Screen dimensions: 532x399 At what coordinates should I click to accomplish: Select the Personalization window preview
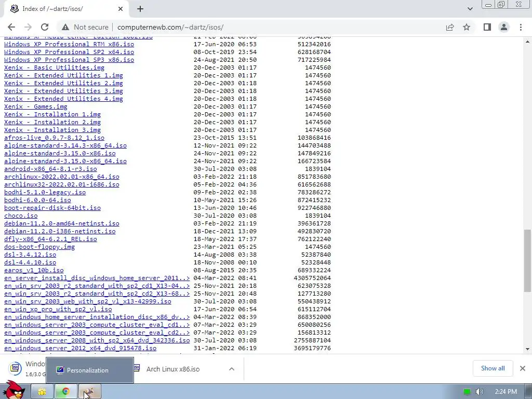coord(90,370)
